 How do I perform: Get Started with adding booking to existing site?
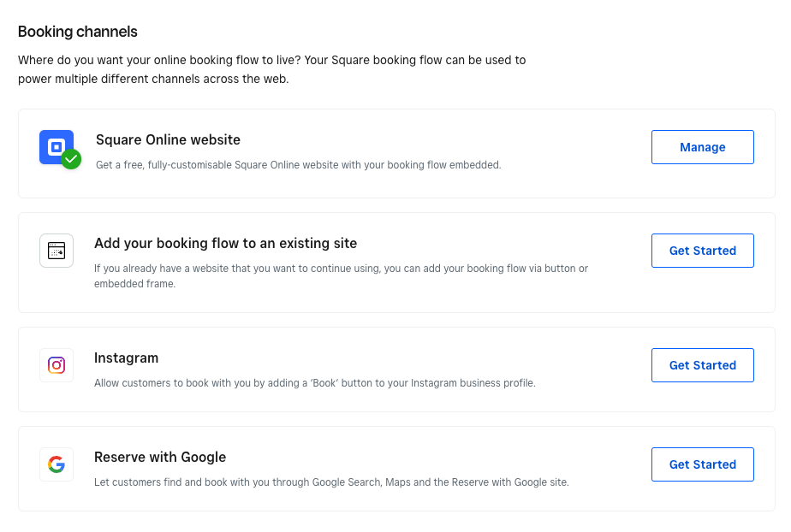click(702, 251)
